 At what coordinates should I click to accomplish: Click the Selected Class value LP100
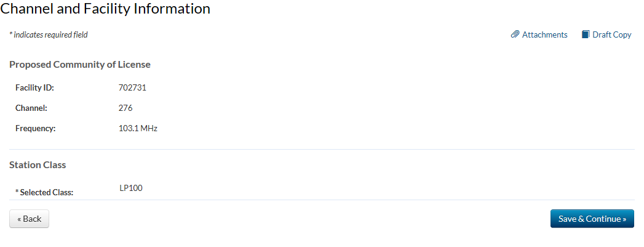[x=131, y=188]
